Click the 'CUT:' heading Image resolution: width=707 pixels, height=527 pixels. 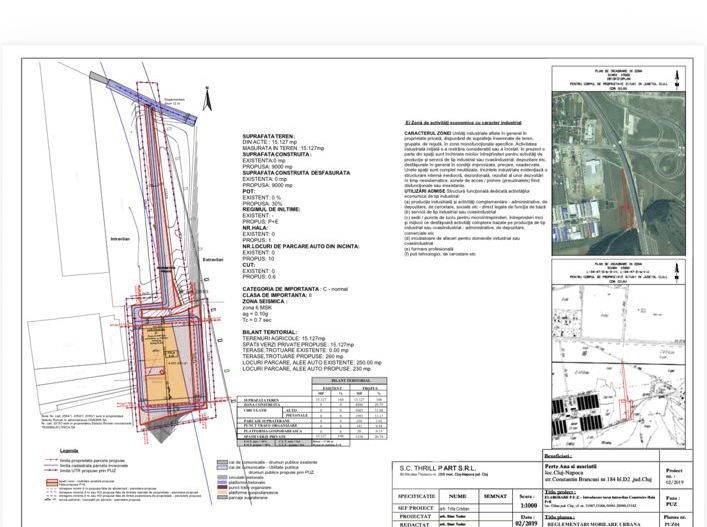(x=249, y=265)
